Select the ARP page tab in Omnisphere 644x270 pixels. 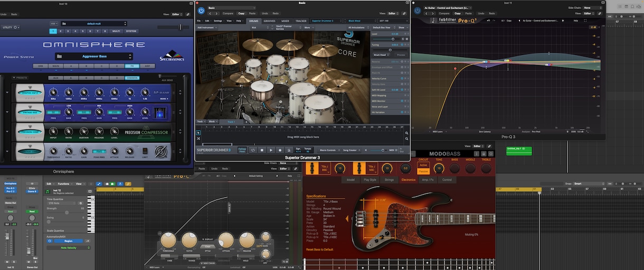[x=147, y=66]
